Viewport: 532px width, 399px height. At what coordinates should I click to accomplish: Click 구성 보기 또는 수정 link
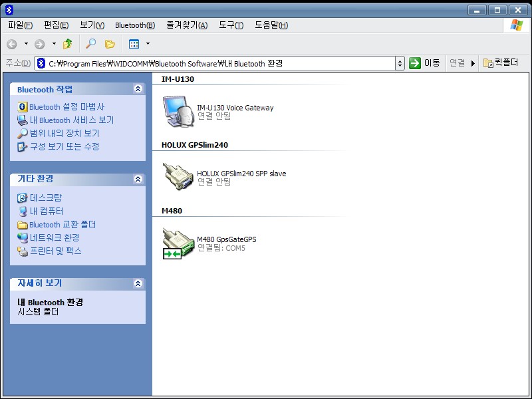coord(65,146)
